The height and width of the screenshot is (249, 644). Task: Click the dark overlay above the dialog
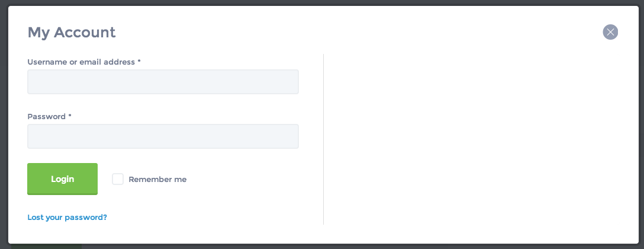click(x=322, y=2)
